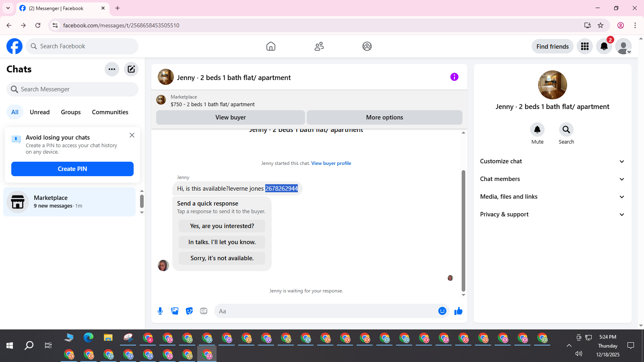Focus the Search Messenger field
Screen dimensions: 644x362
click(72, 89)
